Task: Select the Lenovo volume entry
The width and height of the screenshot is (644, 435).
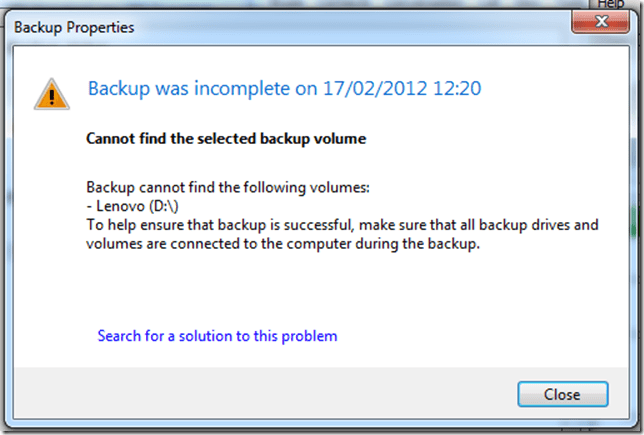Action: tap(118, 206)
